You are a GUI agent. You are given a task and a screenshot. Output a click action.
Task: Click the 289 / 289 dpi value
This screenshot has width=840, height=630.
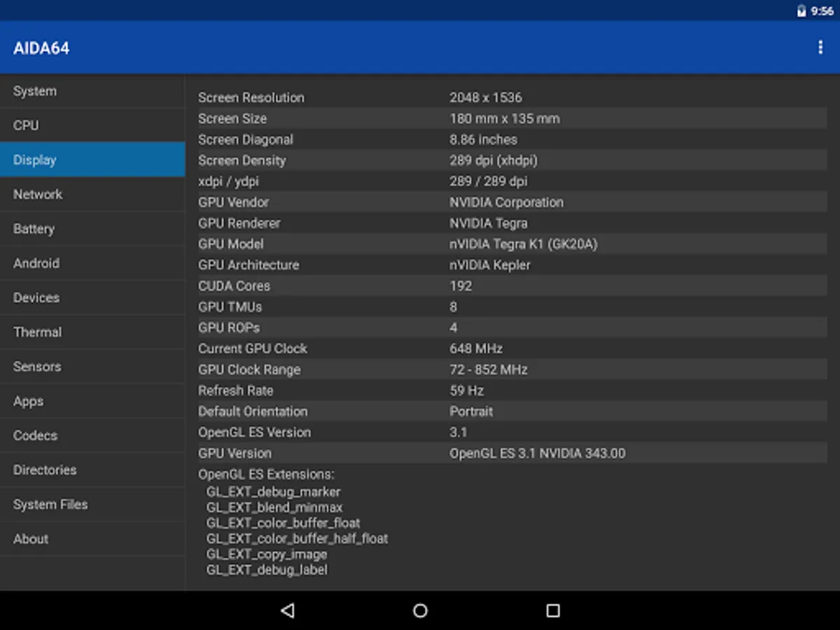(489, 181)
